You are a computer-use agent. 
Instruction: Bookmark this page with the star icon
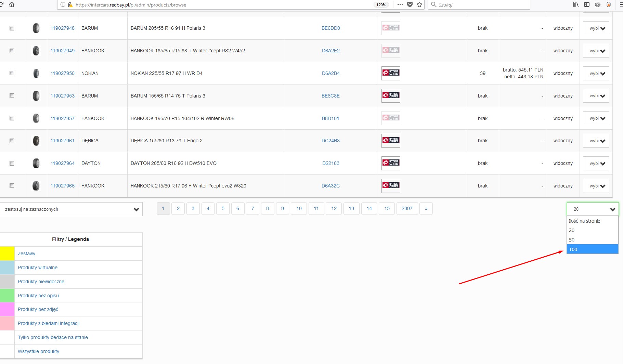[419, 4]
